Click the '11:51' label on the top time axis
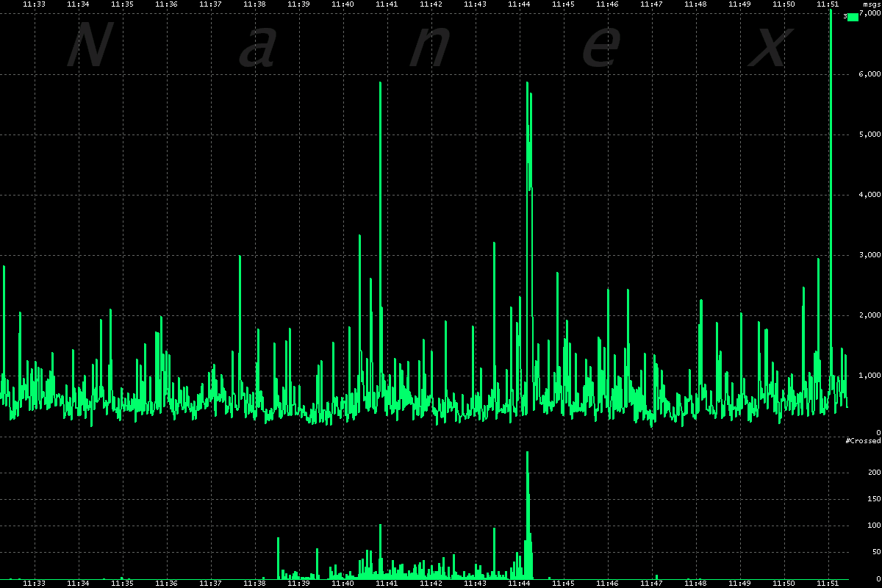 pos(828,4)
